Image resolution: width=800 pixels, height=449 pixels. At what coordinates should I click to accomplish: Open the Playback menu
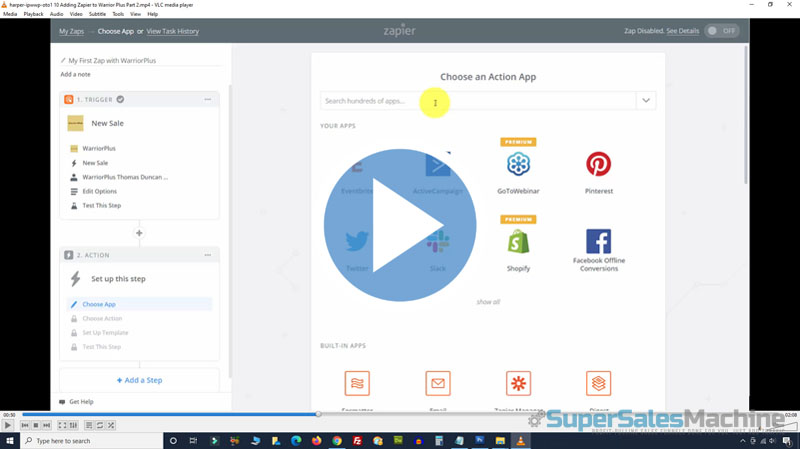click(x=33, y=14)
